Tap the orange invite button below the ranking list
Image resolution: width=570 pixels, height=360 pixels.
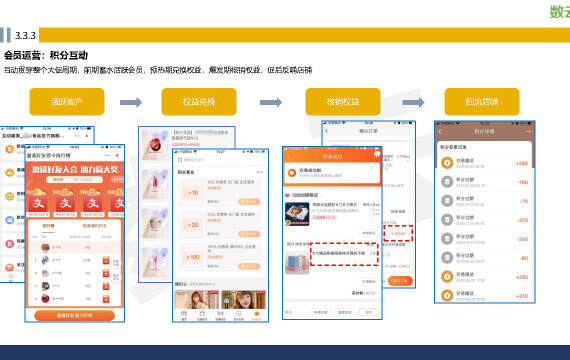(75, 315)
